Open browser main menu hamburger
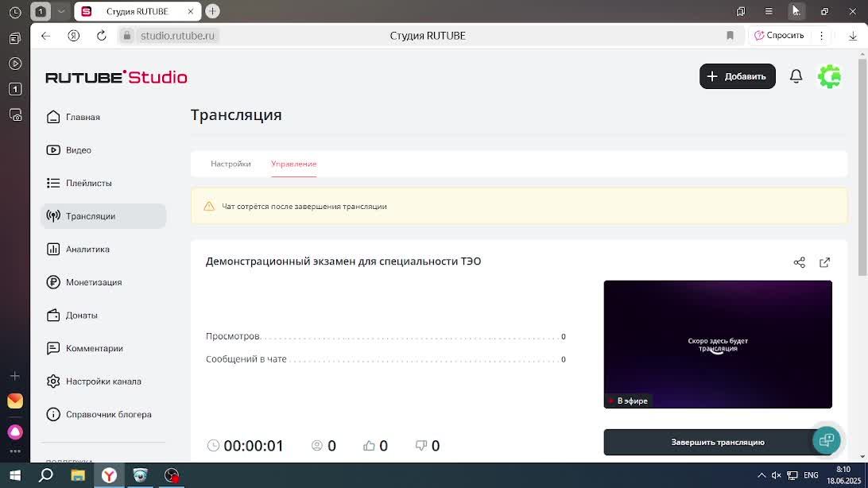This screenshot has height=488, width=868. point(769,11)
